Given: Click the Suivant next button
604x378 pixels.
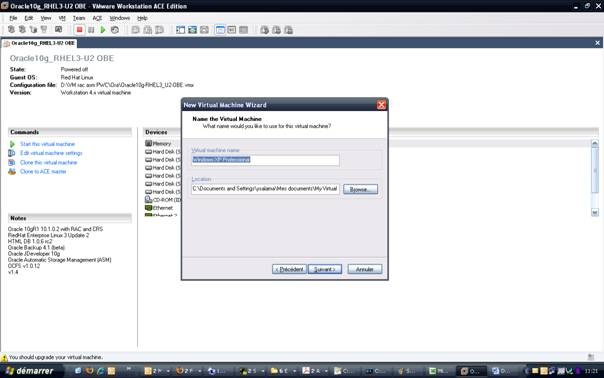Looking at the screenshot, I should pos(325,269).
